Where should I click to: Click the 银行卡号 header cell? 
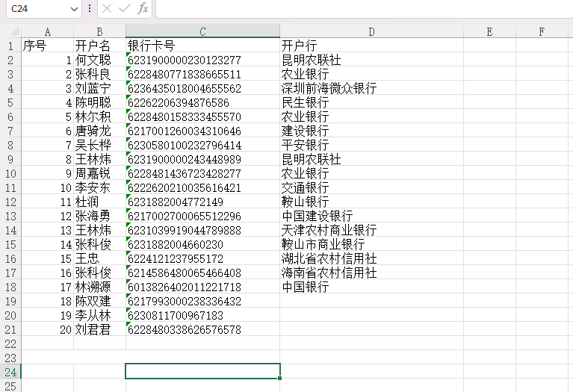pos(202,46)
